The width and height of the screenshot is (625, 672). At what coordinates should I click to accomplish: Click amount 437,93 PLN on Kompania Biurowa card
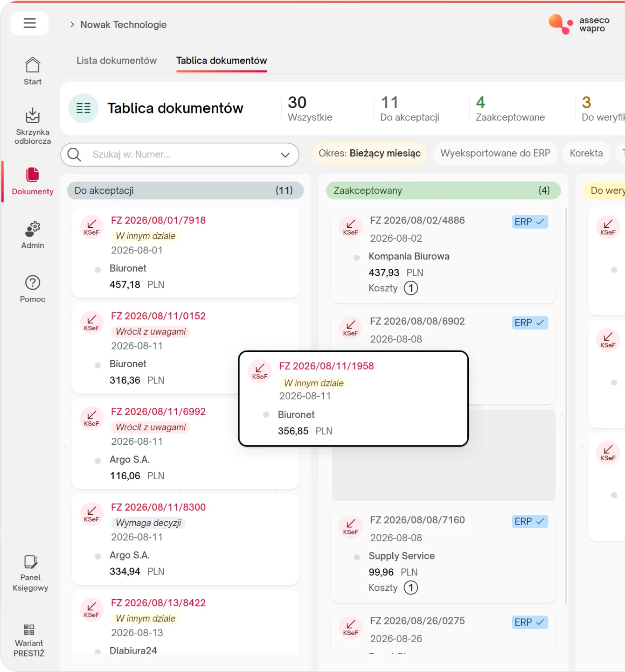coord(396,273)
